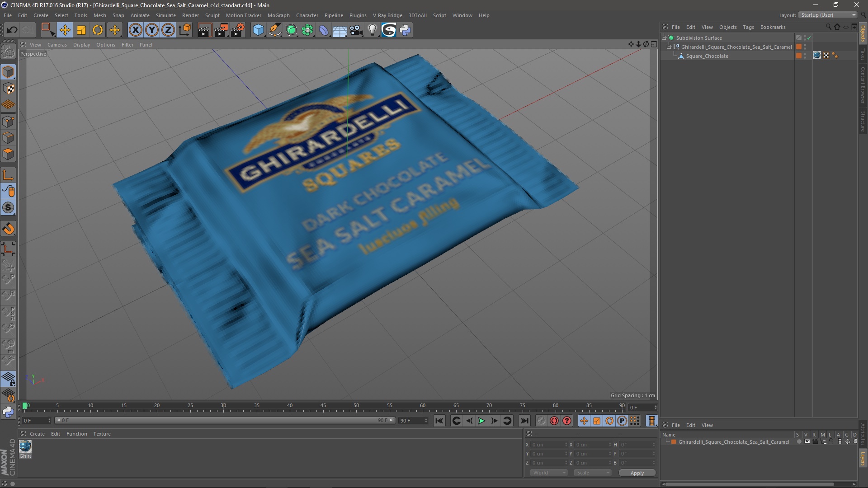Open the V-Ray Bridge menu

(x=387, y=15)
